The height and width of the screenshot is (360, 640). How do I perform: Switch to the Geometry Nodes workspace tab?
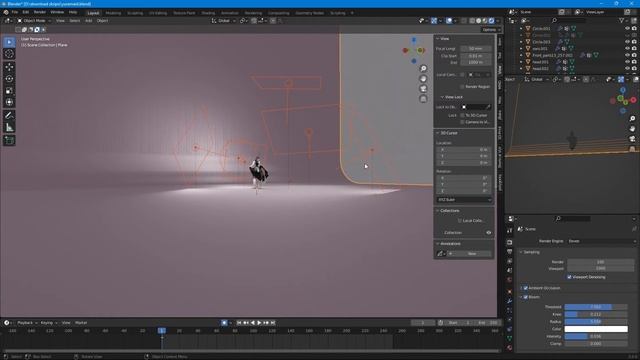(309, 13)
